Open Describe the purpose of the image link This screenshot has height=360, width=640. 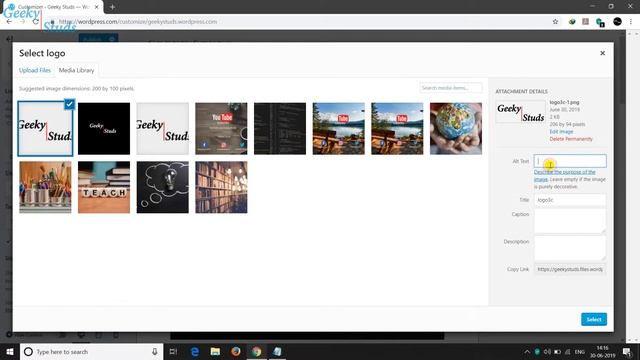tap(564, 176)
